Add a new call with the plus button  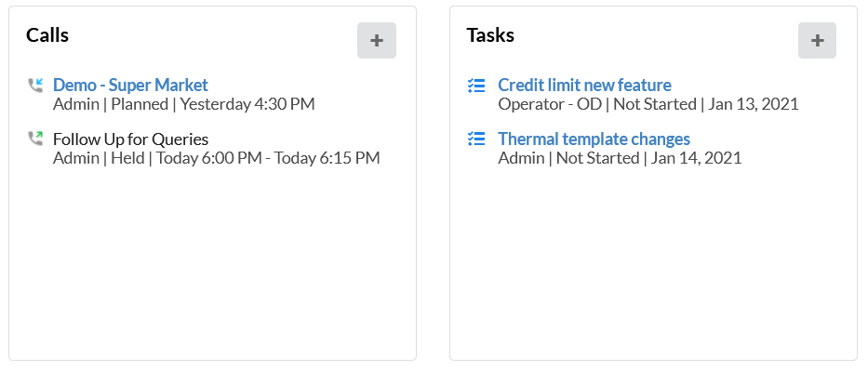(377, 40)
